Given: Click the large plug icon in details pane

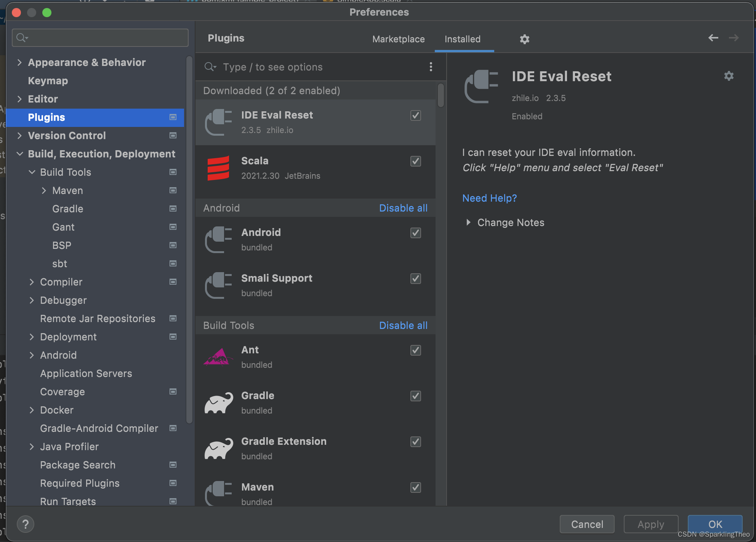Looking at the screenshot, I should point(481,87).
